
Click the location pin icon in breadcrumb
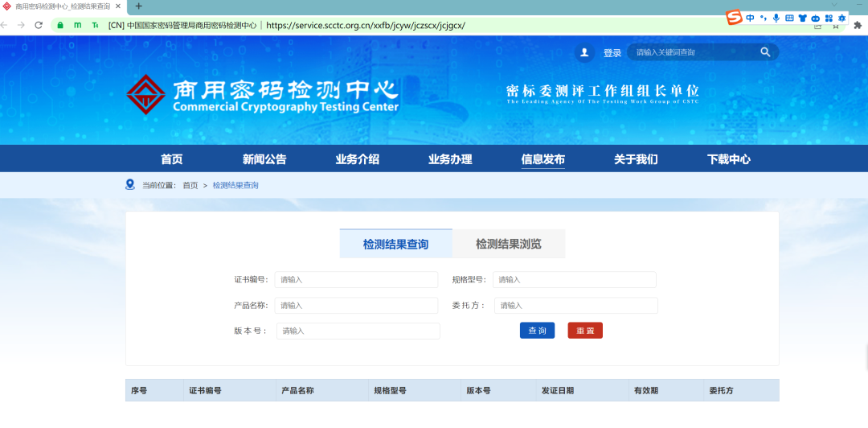(x=130, y=184)
